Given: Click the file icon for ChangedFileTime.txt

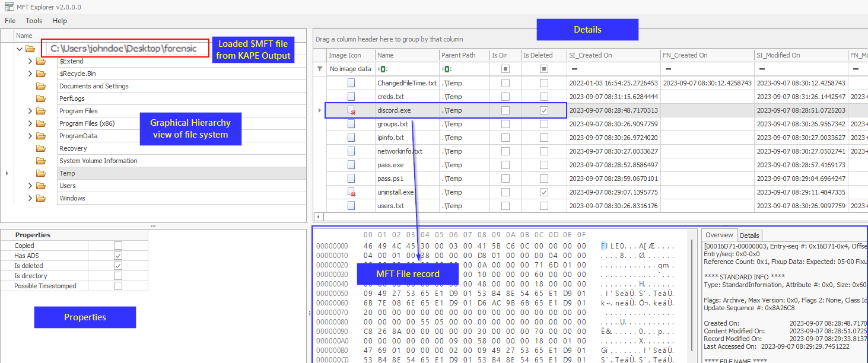Looking at the screenshot, I should click(x=351, y=83).
